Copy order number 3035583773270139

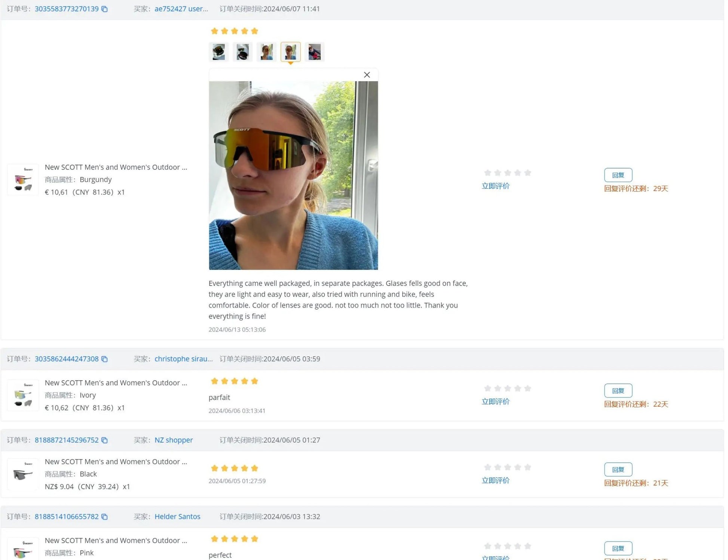[105, 9]
